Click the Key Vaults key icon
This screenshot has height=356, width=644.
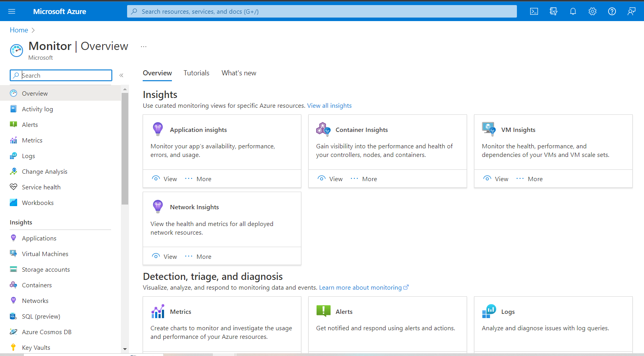point(13,347)
